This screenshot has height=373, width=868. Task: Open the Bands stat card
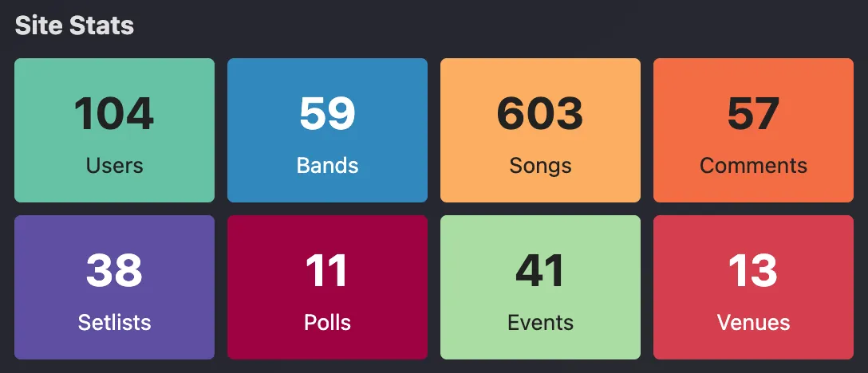pyautogui.click(x=327, y=130)
